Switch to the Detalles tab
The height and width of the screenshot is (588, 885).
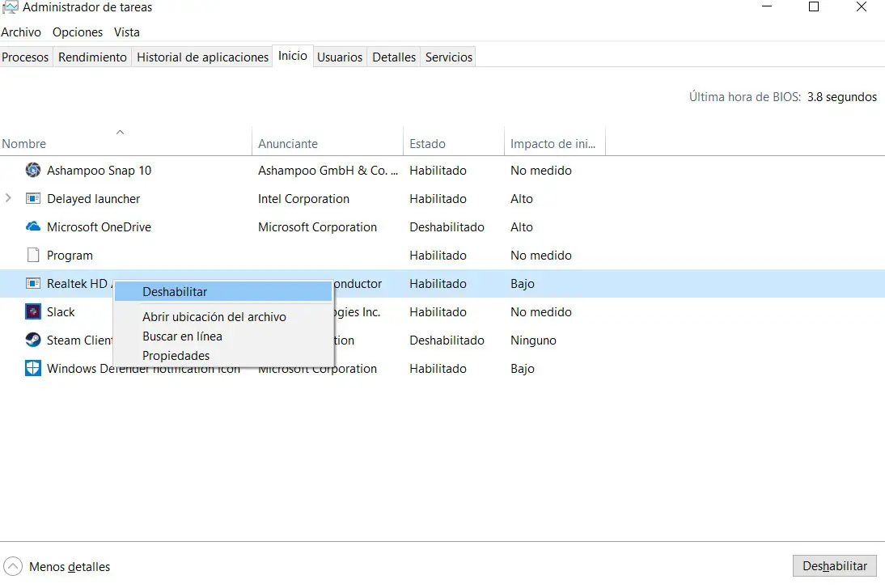(x=394, y=57)
